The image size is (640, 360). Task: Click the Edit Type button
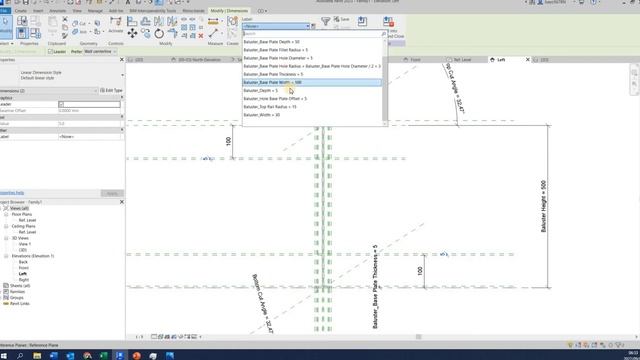click(111, 90)
